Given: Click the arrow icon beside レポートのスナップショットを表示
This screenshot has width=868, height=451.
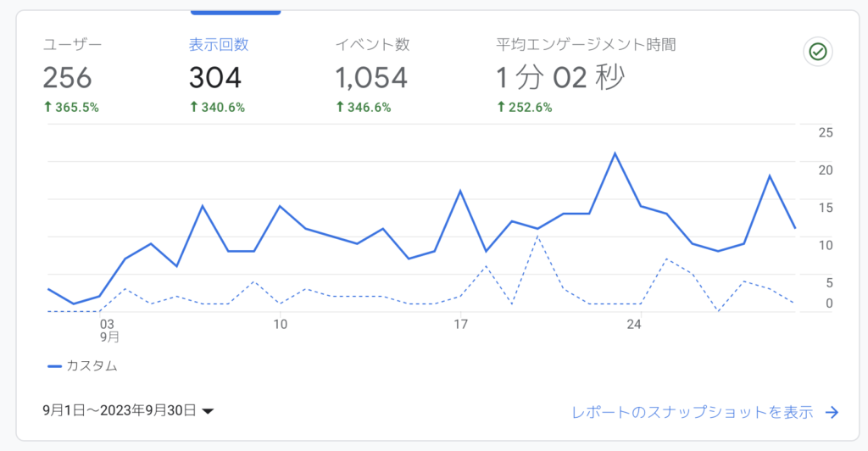Looking at the screenshot, I should tap(832, 412).
